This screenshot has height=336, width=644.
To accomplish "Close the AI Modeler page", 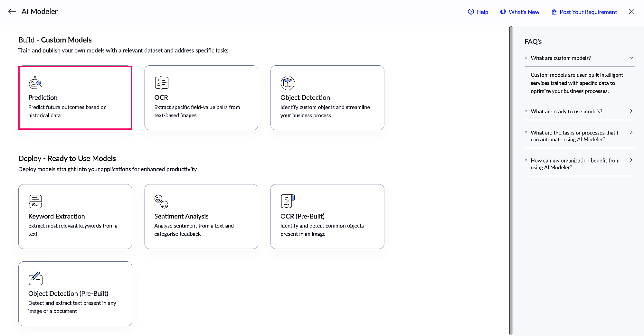I will [631, 12].
